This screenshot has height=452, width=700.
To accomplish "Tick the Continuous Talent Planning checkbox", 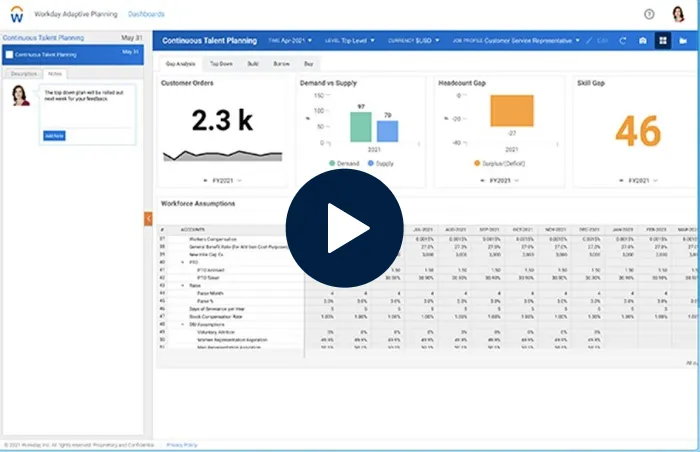I will [9, 55].
